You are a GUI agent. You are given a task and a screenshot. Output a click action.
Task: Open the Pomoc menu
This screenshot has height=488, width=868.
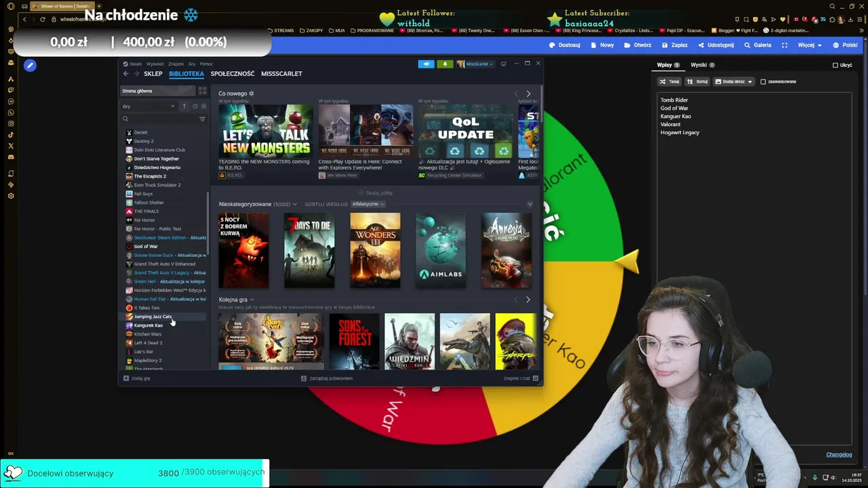tap(206, 64)
